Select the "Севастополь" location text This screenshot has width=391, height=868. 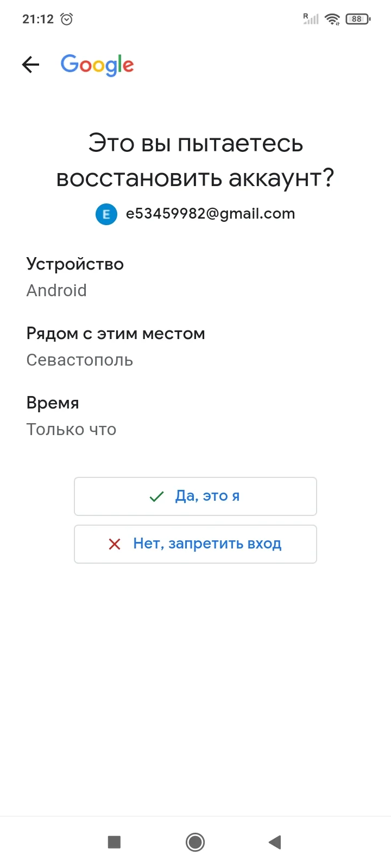coord(80,360)
